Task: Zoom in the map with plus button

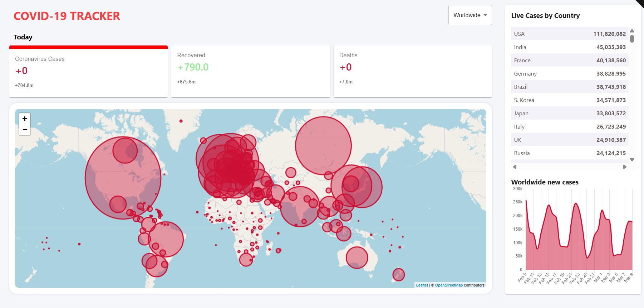Action: (25, 119)
